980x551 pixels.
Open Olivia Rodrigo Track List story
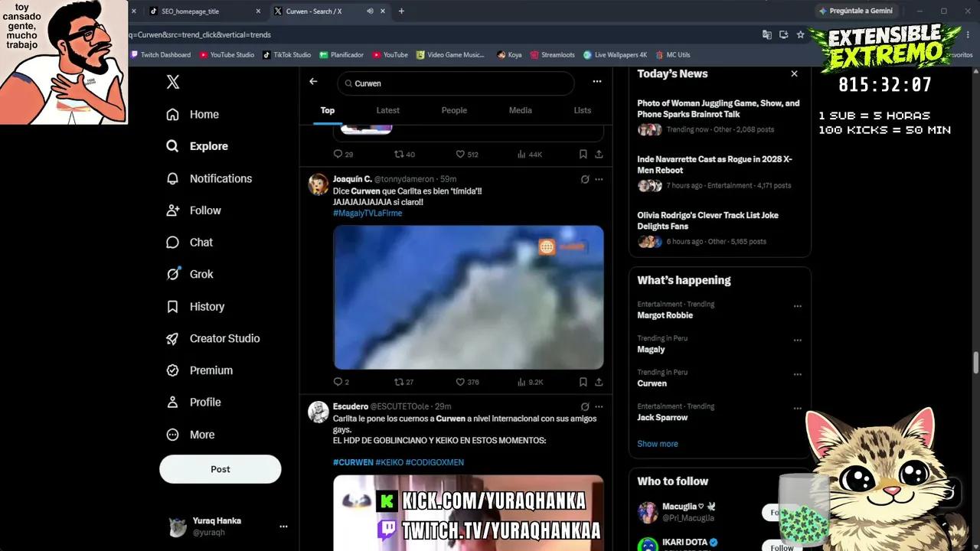coord(720,230)
